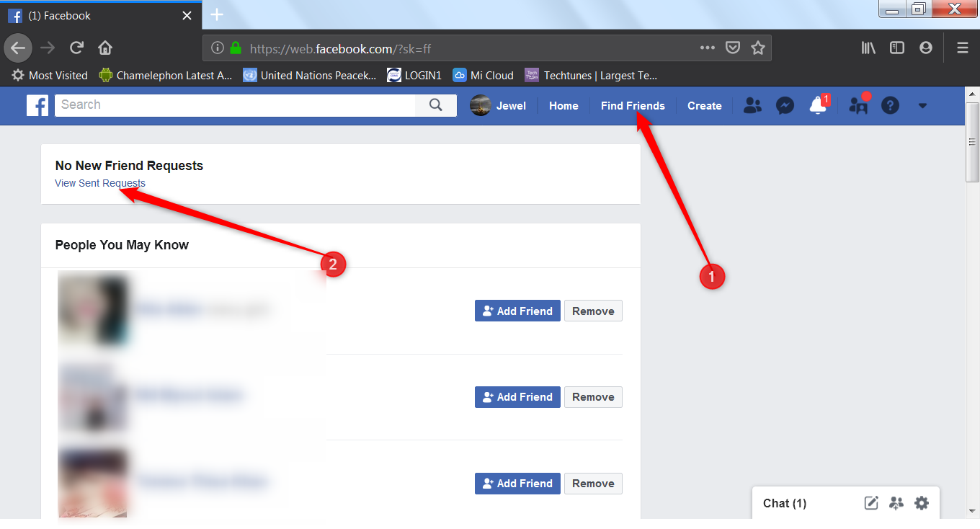Click the scrollbar down arrow
This screenshot has height=529, width=980.
coord(973,512)
